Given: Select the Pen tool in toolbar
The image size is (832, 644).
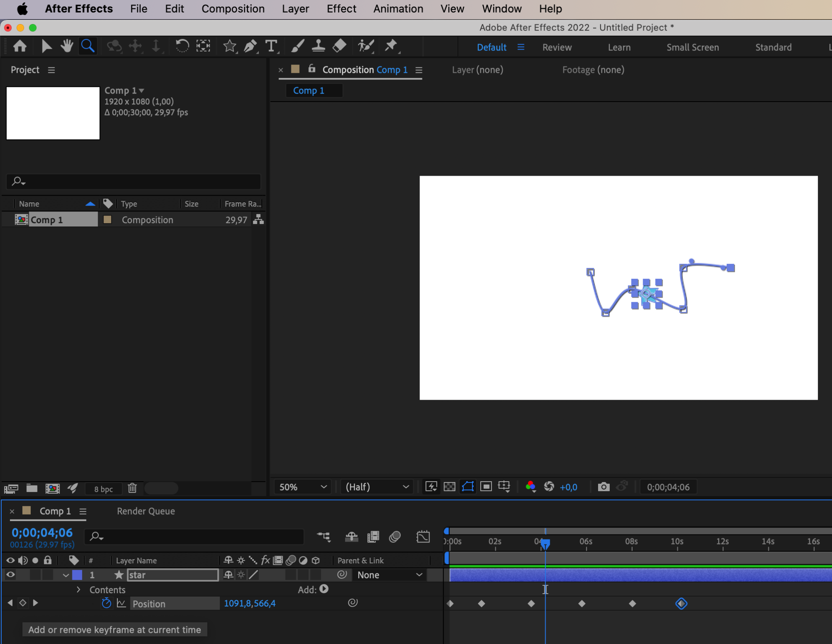Looking at the screenshot, I should pos(250,46).
